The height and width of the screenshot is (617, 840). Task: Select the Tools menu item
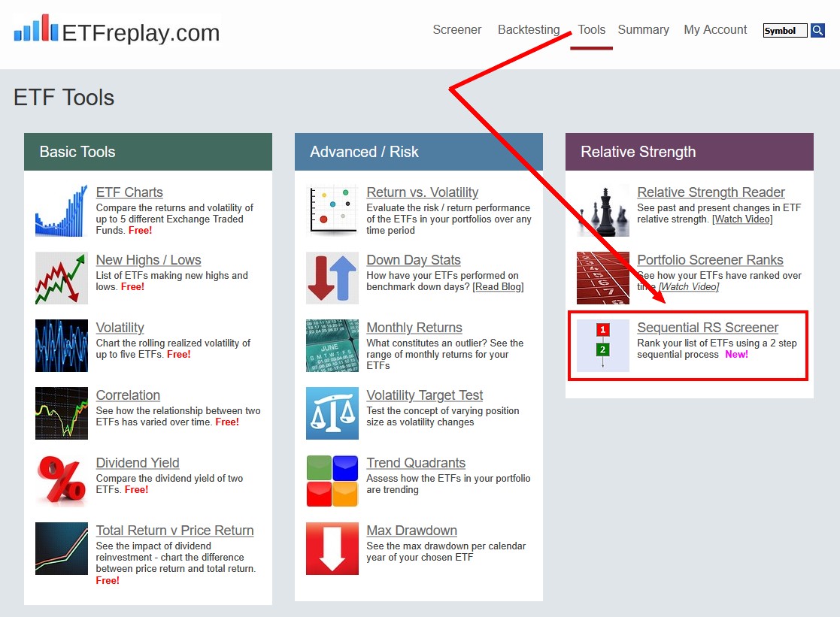click(x=591, y=29)
